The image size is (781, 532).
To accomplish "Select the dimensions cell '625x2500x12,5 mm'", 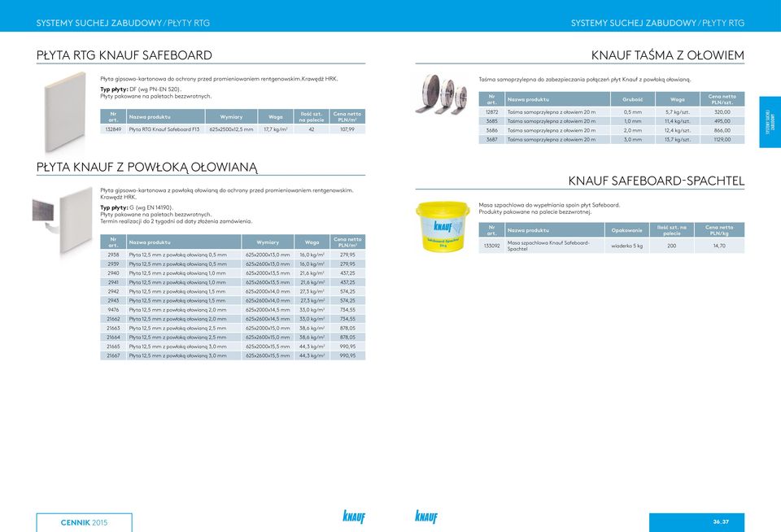I will (232, 129).
